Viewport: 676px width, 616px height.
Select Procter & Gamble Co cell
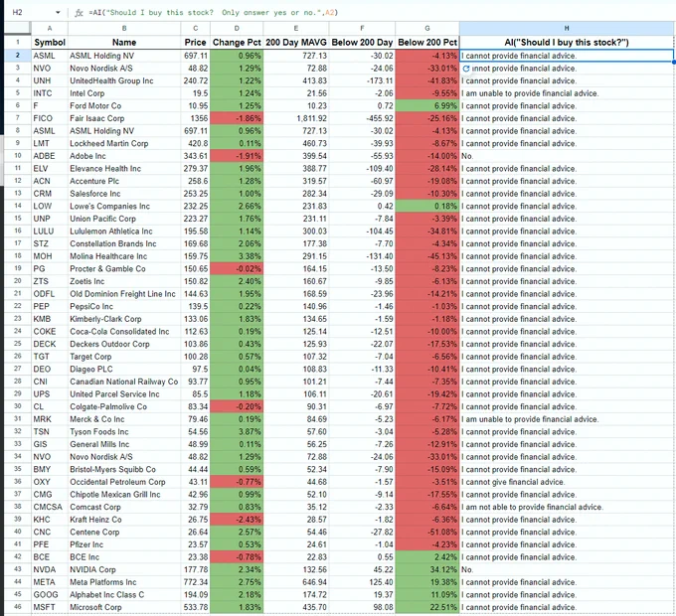(124, 269)
